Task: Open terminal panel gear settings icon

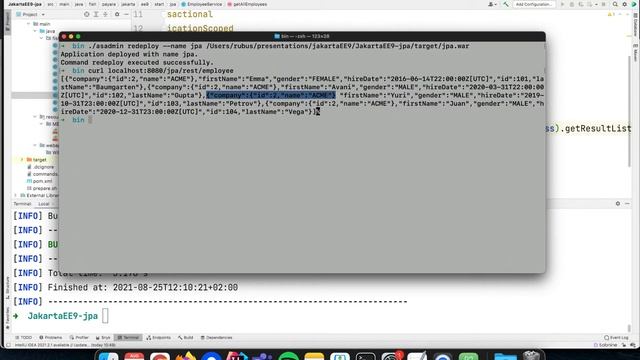Action: coord(618,203)
